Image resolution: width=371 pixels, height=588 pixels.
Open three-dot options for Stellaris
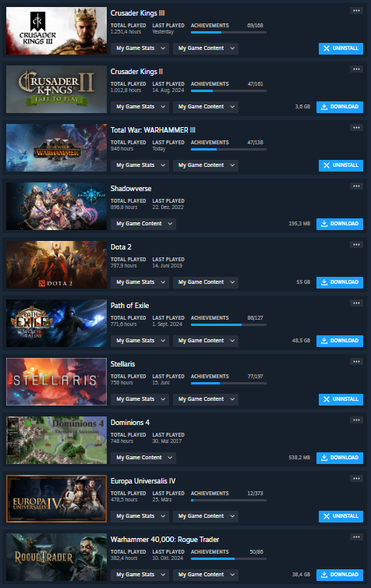point(356,362)
